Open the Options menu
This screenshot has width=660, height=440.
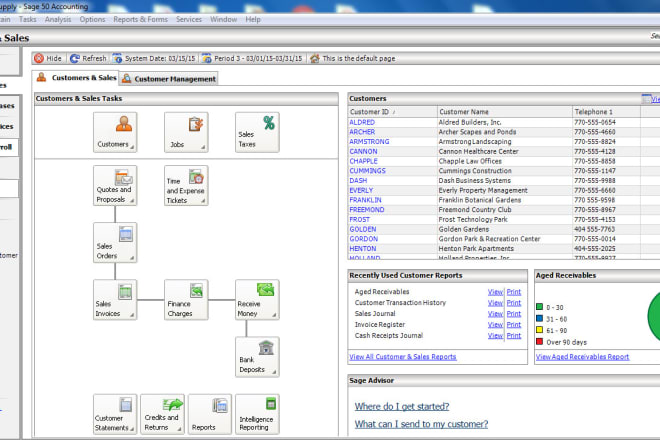[x=92, y=19]
